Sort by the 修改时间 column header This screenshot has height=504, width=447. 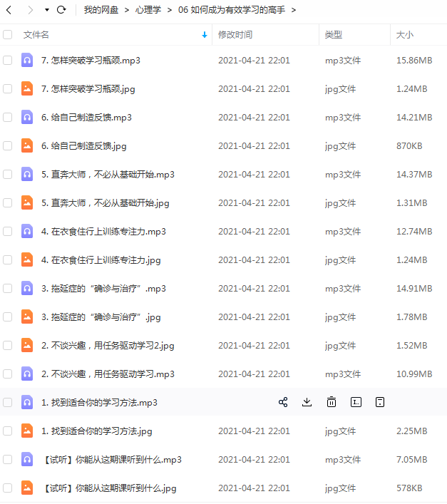(x=235, y=35)
